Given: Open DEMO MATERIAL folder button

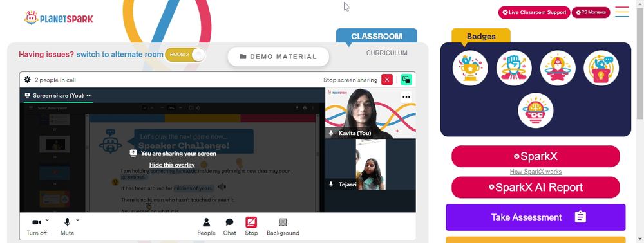Looking at the screenshot, I should pyautogui.click(x=278, y=57).
